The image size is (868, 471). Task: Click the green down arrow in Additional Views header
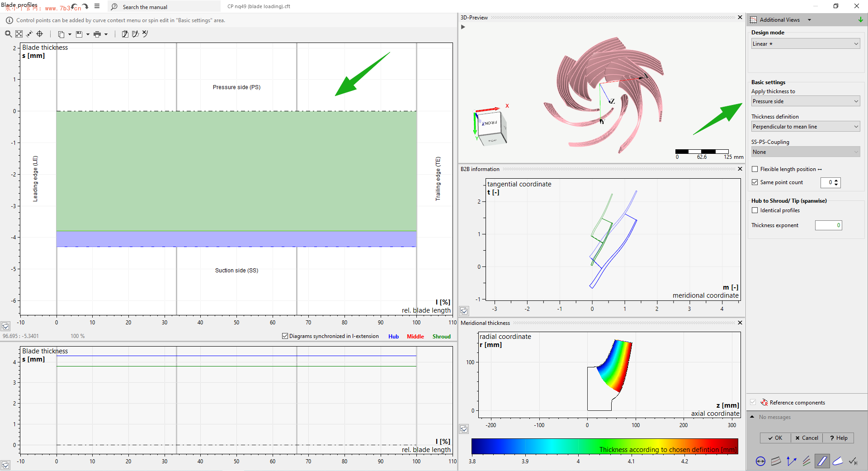[860, 20]
